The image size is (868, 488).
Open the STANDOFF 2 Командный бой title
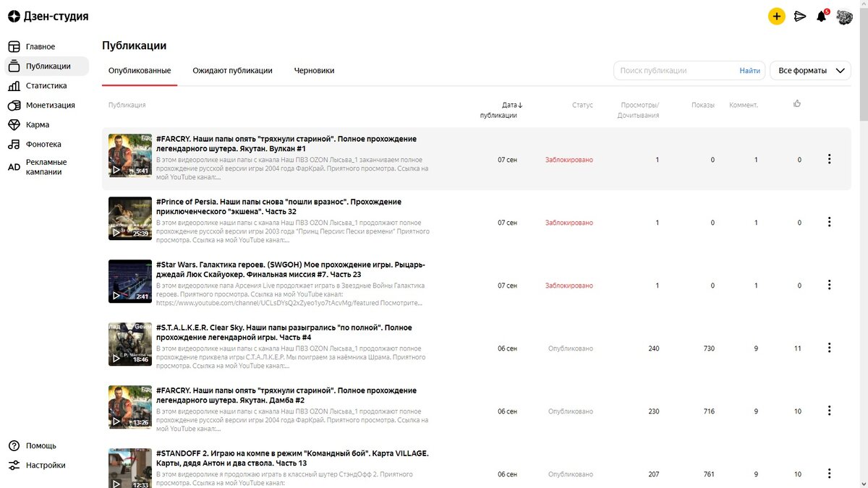click(293, 458)
